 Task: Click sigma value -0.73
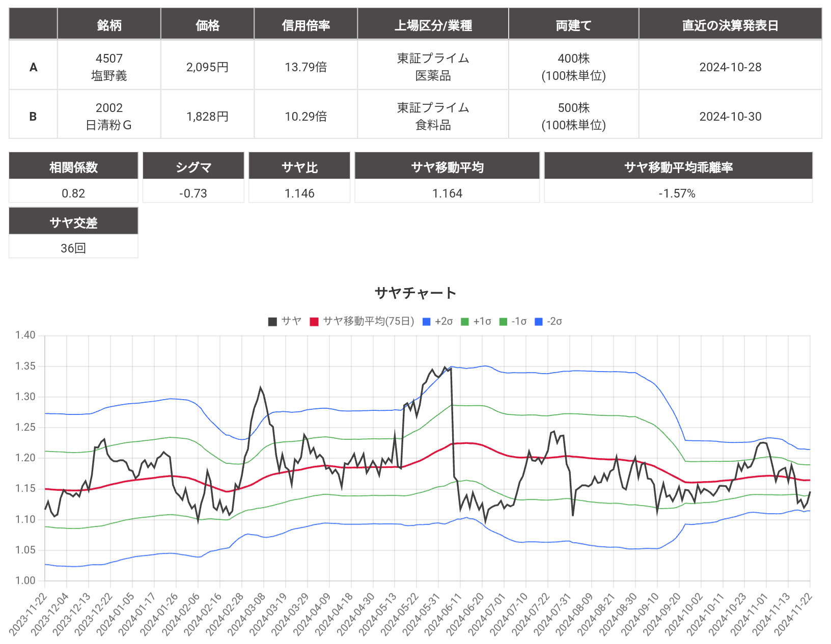tap(193, 193)
